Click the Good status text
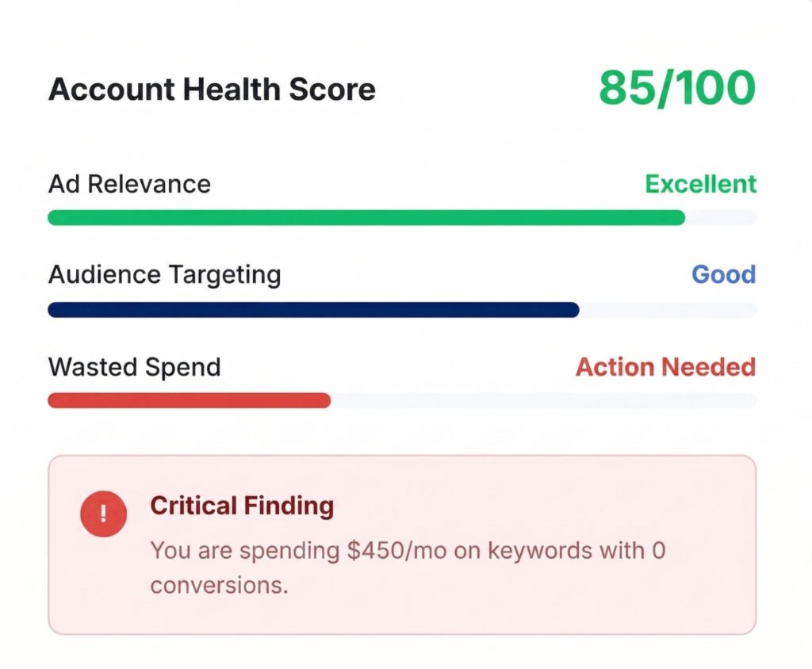Viewport: 812px width, 669px height. pos(723,275)
